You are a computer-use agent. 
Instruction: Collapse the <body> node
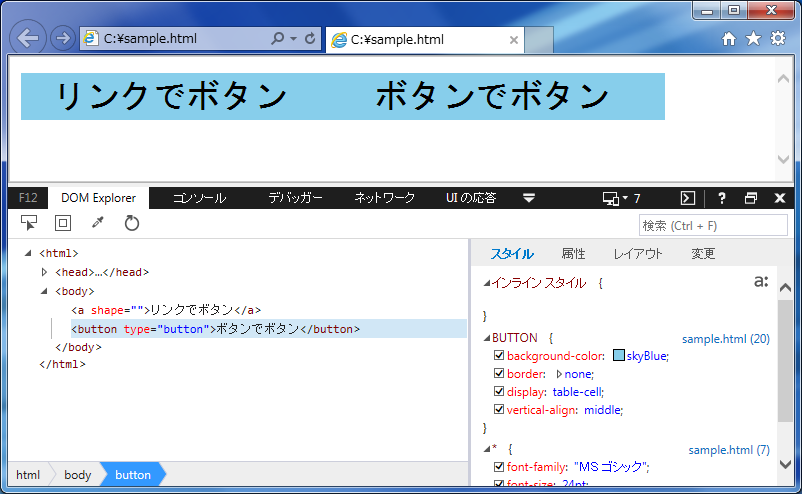44,291
